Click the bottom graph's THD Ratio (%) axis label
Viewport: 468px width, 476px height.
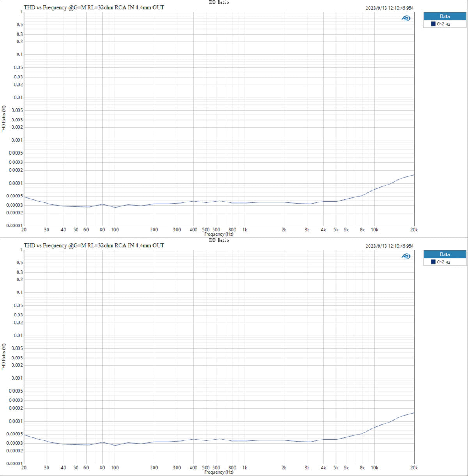pyautogui.click(x=4, y=357)
